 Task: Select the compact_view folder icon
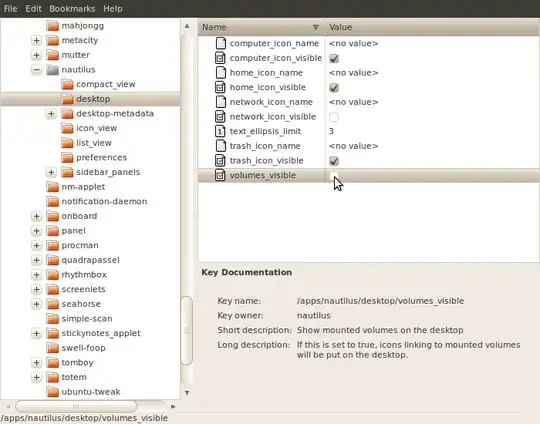coord(68,84)
